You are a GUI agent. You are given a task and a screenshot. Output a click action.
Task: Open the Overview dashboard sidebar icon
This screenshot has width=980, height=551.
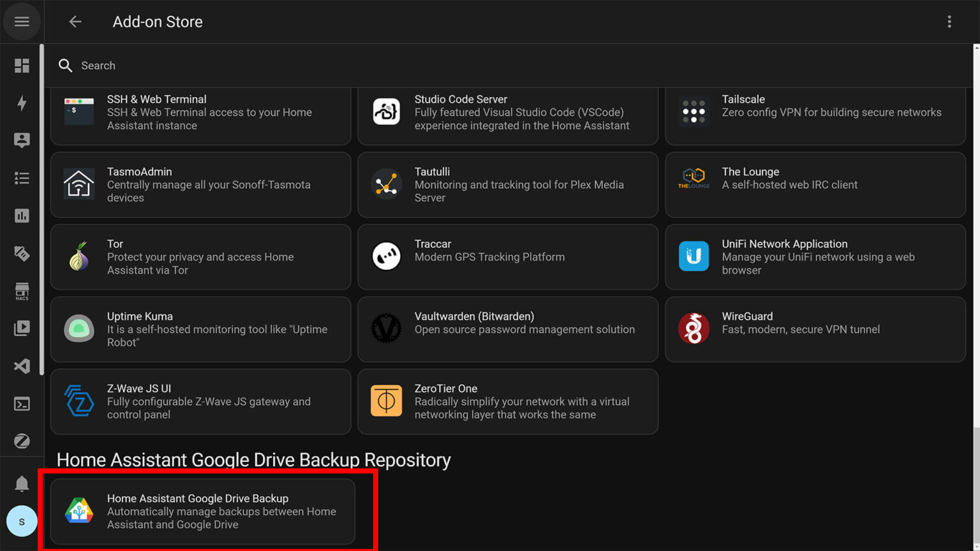click(22, 66)
